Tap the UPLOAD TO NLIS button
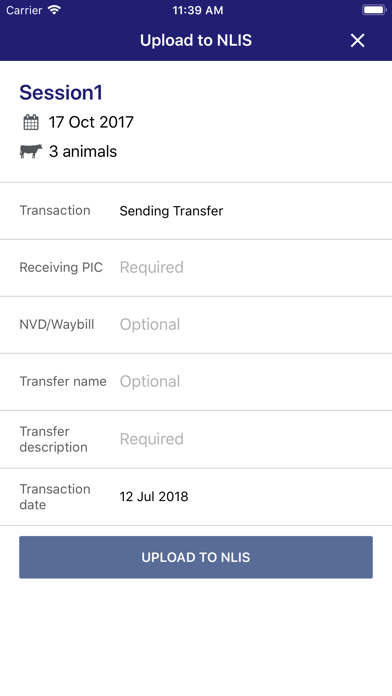This screenshot has width=392, height=696. pyautogui.click(x=196, y=557)
